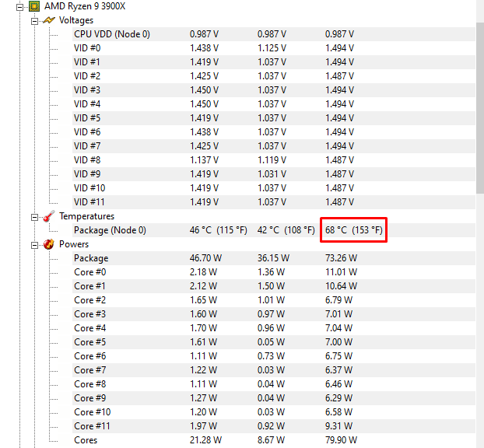
Task: Click the 46.70 W package power value
Action: (x=205, y=258)
